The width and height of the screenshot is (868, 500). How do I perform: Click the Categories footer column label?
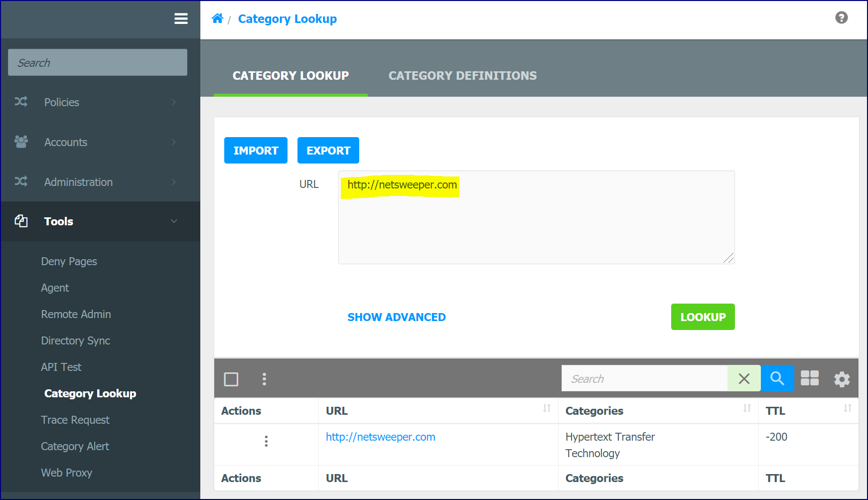594,478
